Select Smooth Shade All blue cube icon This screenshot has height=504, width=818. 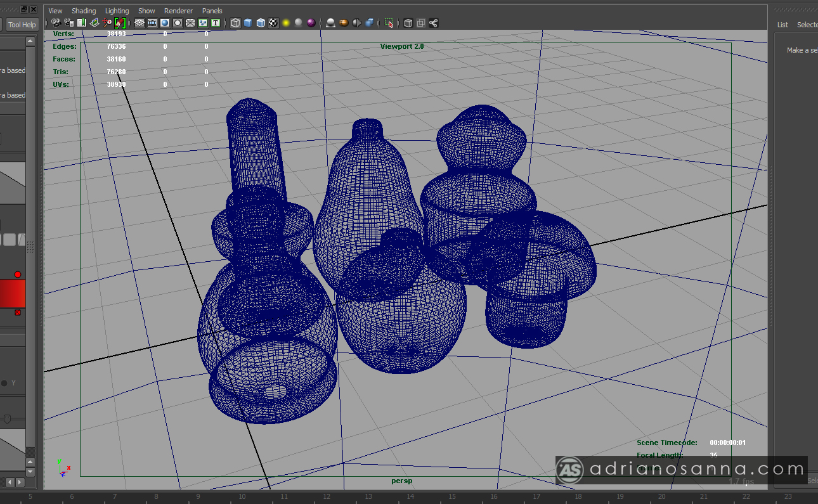click(248, 23)
